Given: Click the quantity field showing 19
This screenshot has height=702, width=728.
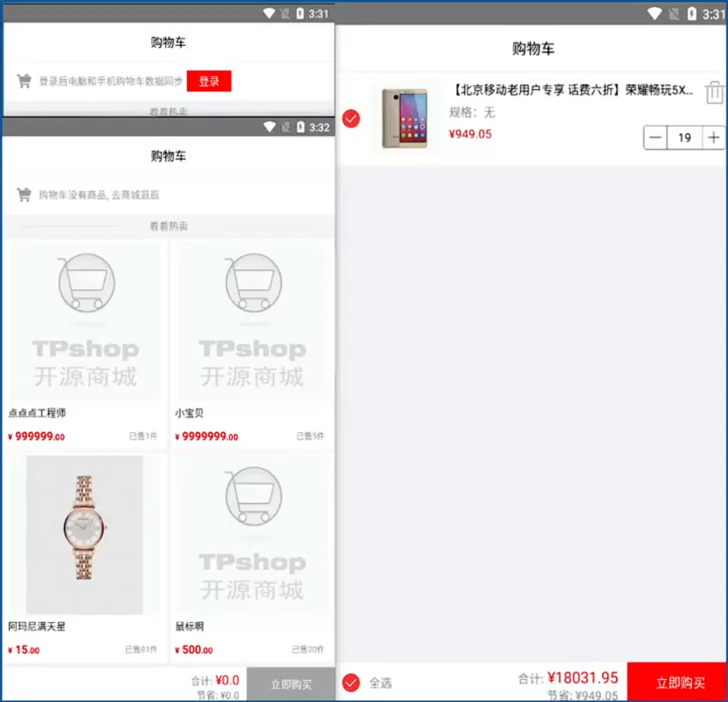Looking at the screenshot, I should click(684, 138).
